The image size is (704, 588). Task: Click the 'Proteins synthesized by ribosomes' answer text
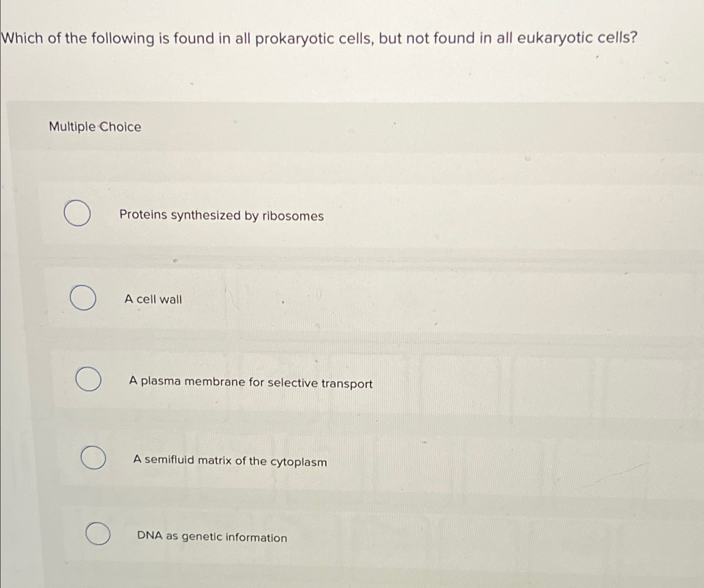pyautogui.click(x=222, y=216)
